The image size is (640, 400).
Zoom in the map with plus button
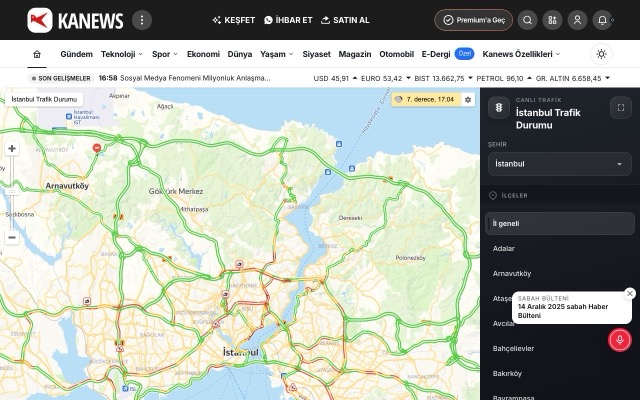pos(12,149)
